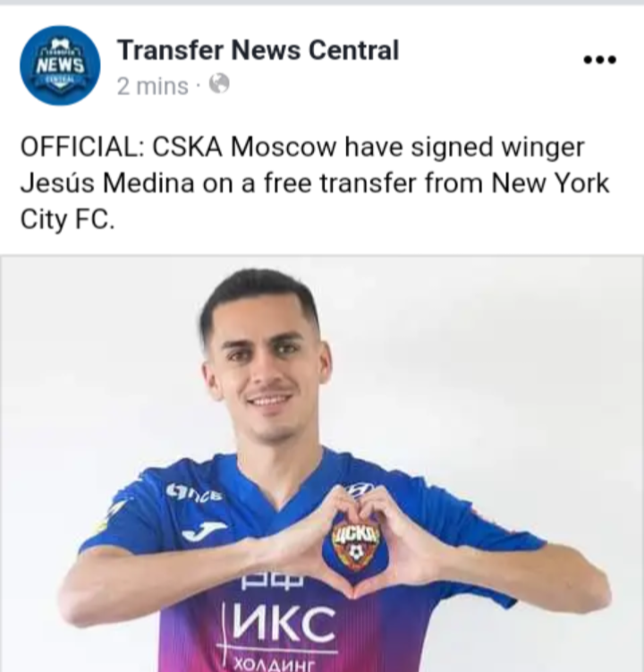Click the "City FC." caption text
Screen dimensions: 644x672
coord(68,220)
